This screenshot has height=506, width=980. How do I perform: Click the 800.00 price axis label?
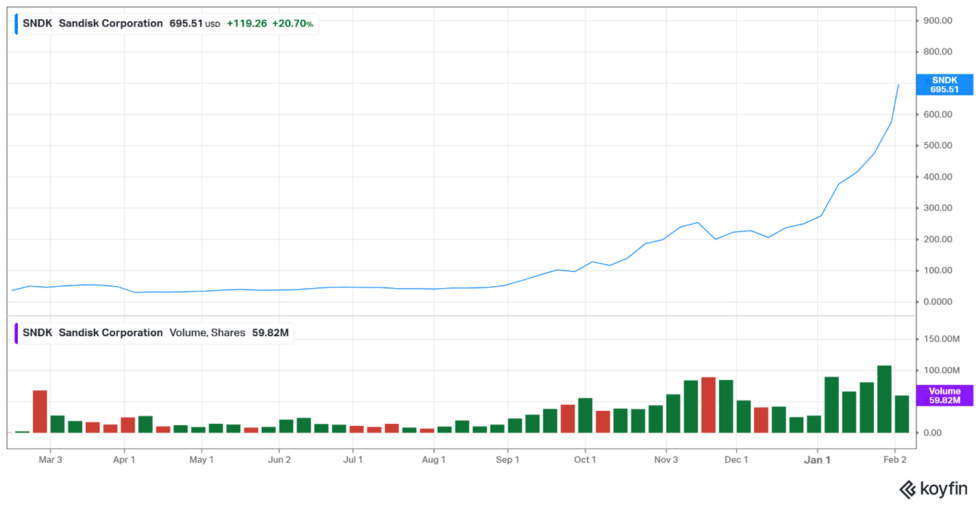coord(938,52)
